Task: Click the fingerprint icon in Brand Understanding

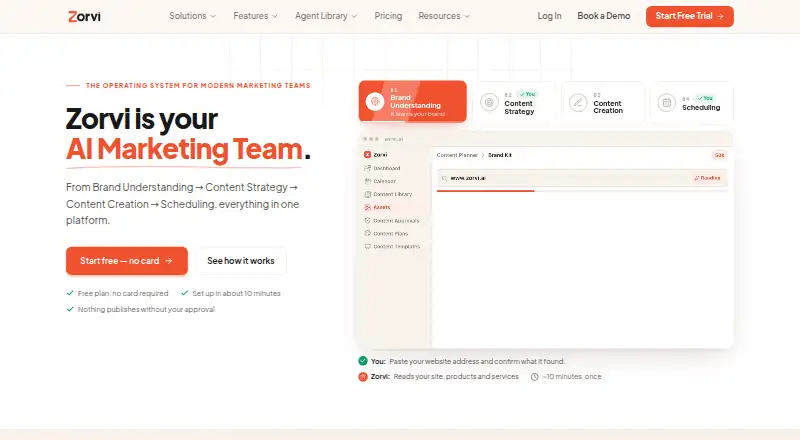Action: tap(375, 102)
